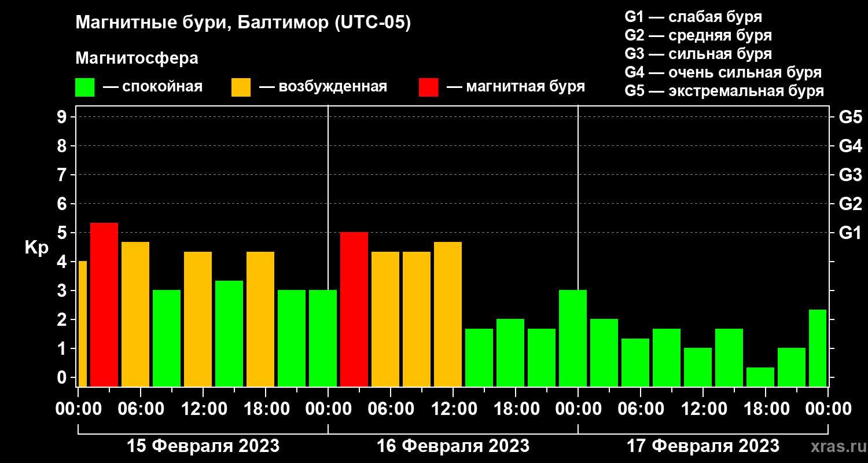Click the '12:00' label under 16 February
This screenshot has width=868, height=463.
tap(453, 409)
